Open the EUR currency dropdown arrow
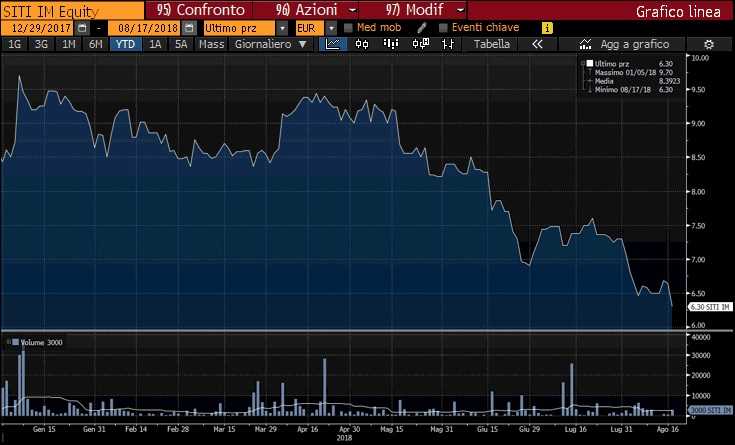Screen dimensions: 735x445 [x=331, y=28]
